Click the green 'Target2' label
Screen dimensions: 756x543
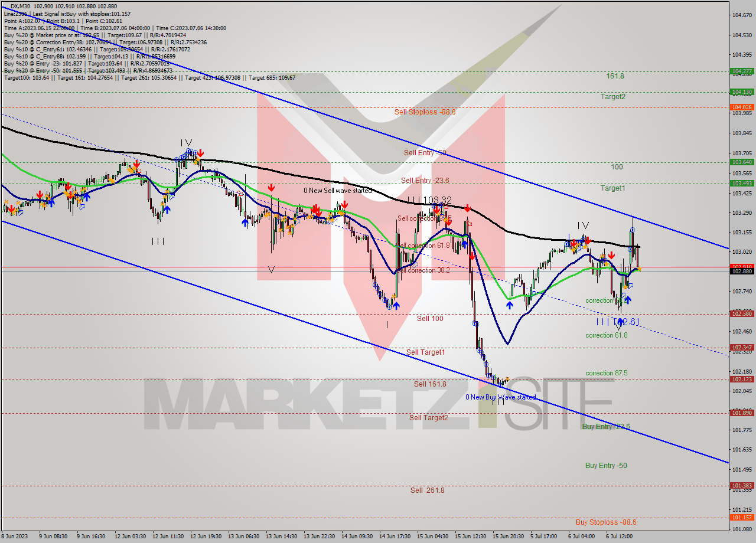point(613,97)
